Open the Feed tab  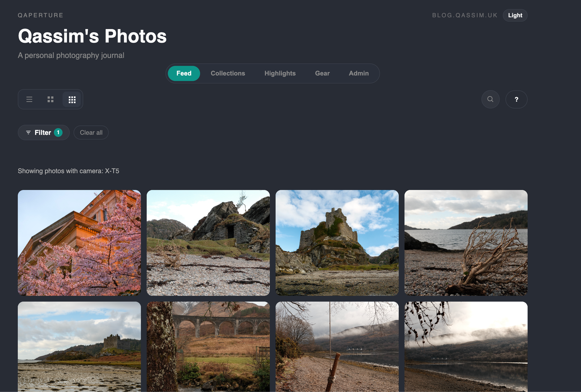click(184, 73)
